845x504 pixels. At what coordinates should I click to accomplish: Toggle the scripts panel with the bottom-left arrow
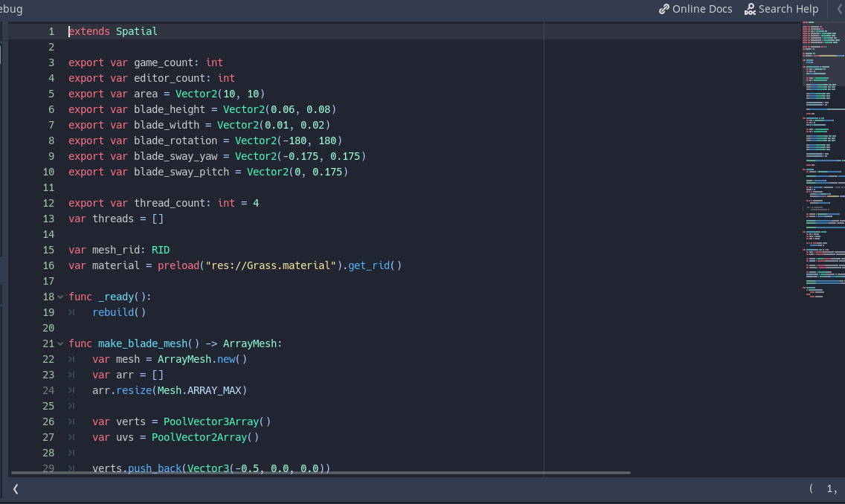point(16,488)
